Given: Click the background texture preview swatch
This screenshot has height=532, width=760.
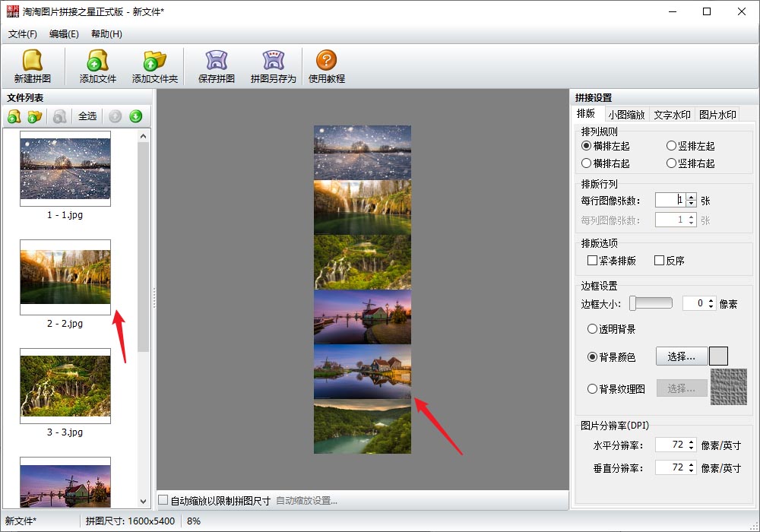Looking at the screenshot, I should point(729,387).
